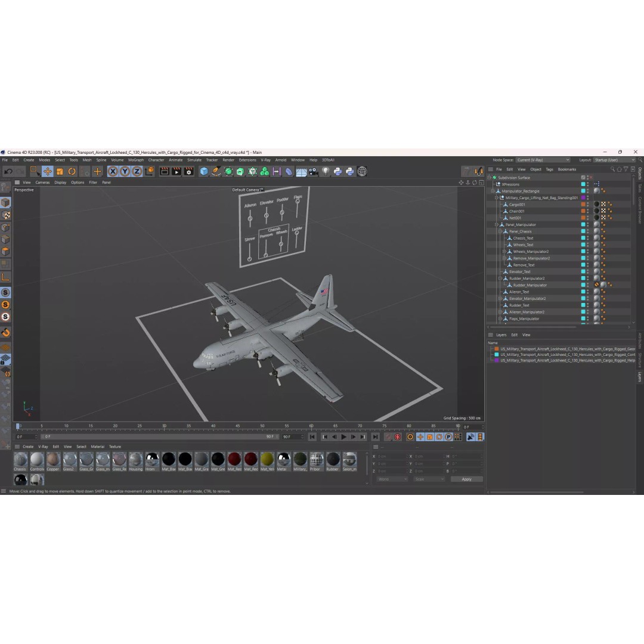
Task: Go to end of animation
Action: tap(375, 437)
